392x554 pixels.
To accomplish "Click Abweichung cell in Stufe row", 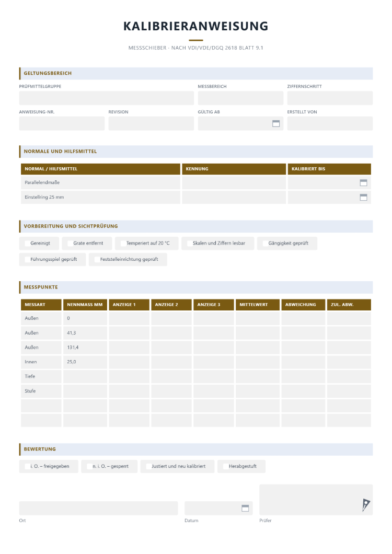I will (x=303, y=391).
